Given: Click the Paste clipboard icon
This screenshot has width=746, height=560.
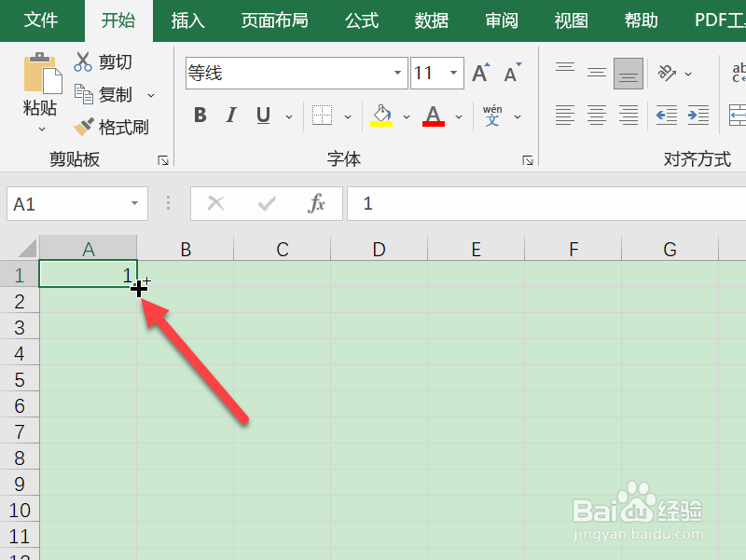Looking at the screenshot, I should (x=43, y=73).
